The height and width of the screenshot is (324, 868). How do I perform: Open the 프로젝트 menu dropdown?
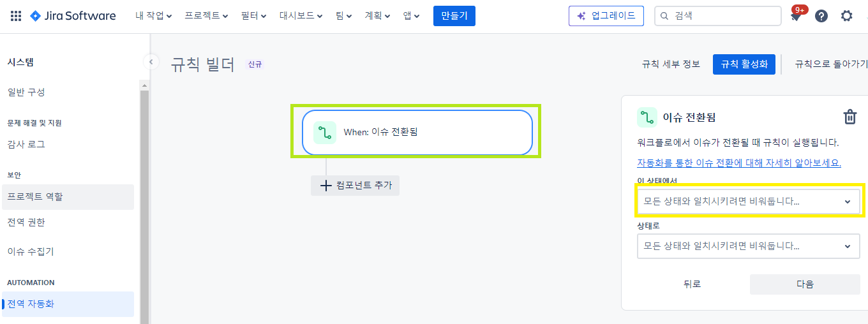click(207, 16)
